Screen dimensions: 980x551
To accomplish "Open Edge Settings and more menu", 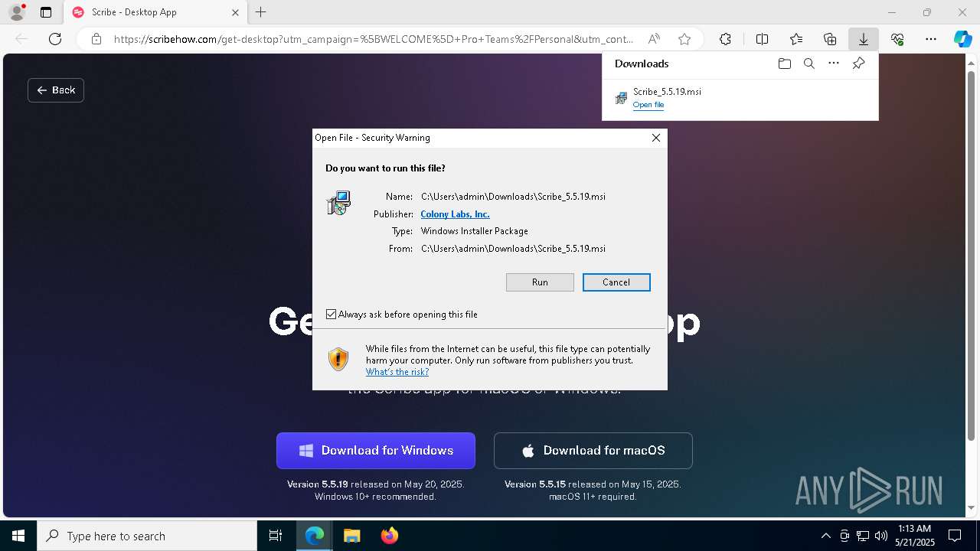I will coord(931,39).
